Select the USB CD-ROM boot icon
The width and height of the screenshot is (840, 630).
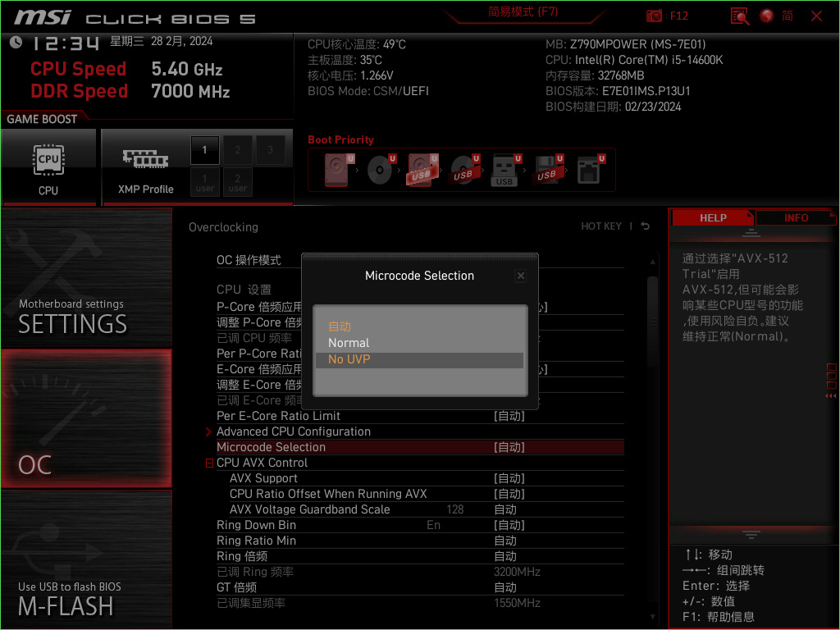pos(464,170)
